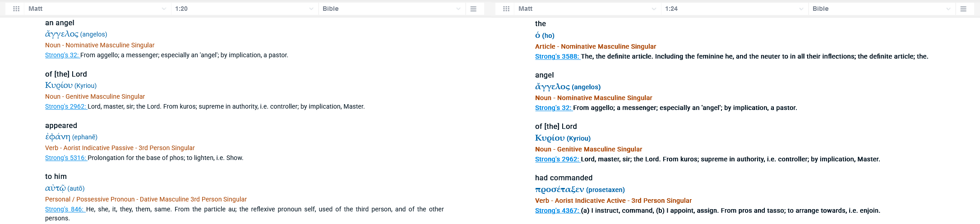
Task: Expand the right pane Matt book dropdown
Action: click(x=587, y=9)
